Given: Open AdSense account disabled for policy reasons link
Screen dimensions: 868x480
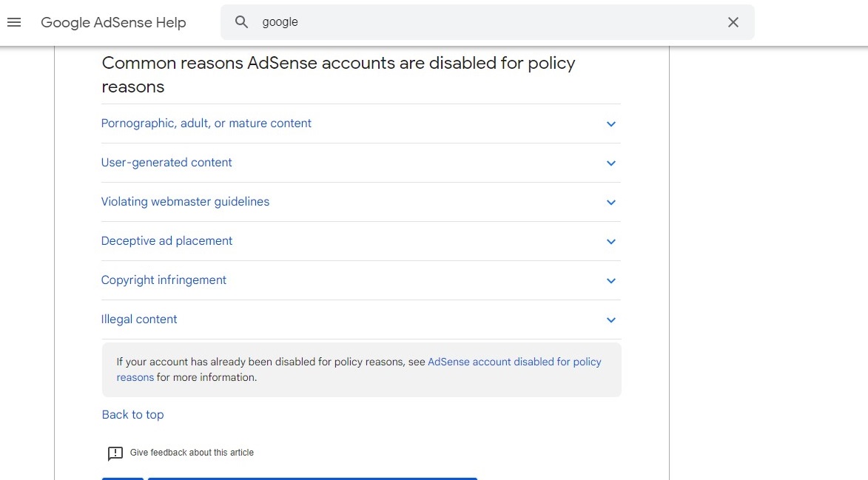Looking at the screenshot, I should point(514,362).
